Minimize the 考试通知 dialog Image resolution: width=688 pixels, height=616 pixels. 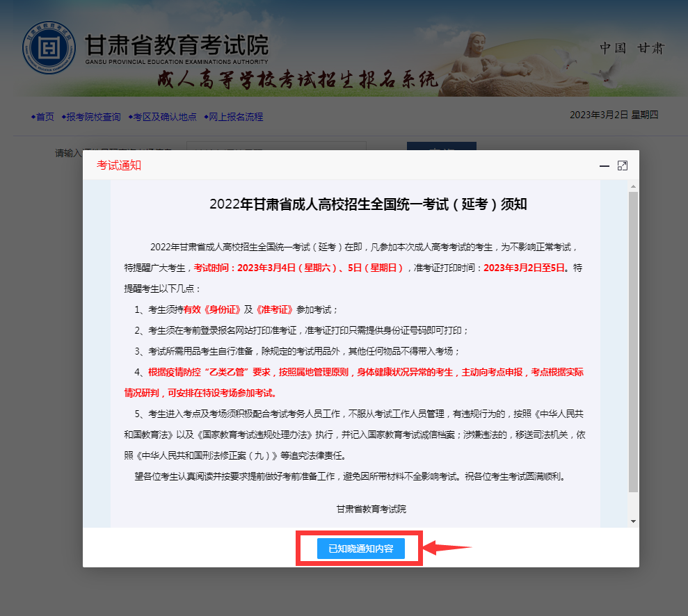(605, 165)
